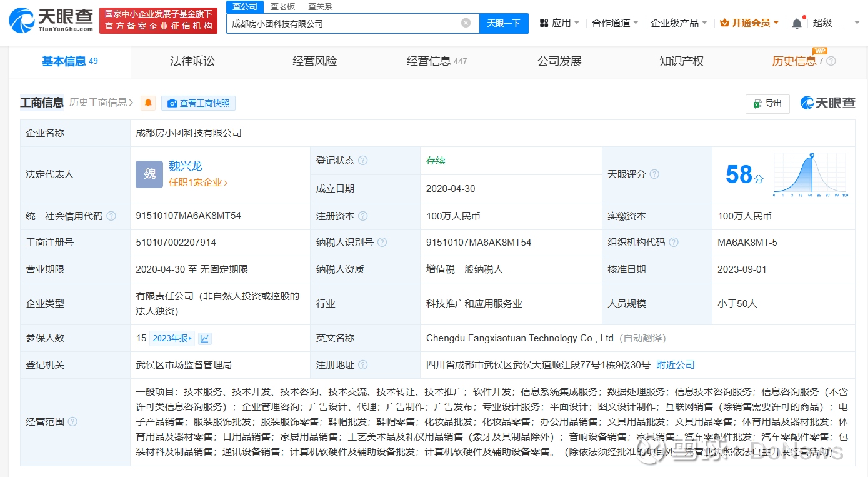Viewport: 868px width, 477px height.
Task: Open the 合作通道 dropdown
Action: tap(615, 23)
